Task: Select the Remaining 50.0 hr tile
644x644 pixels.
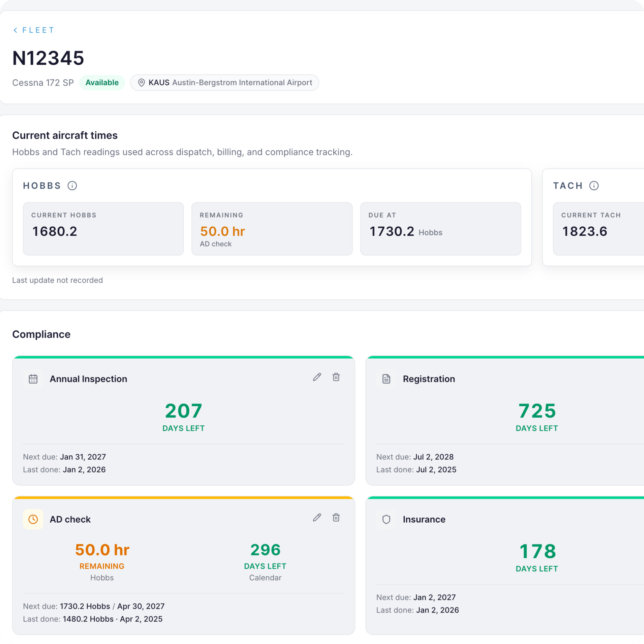Action: (272, 229)
